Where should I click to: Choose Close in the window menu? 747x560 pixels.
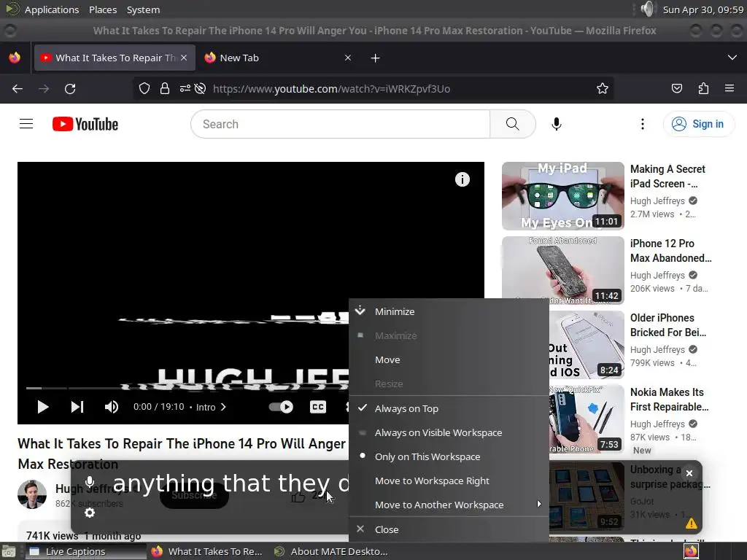tap(449, 529)
